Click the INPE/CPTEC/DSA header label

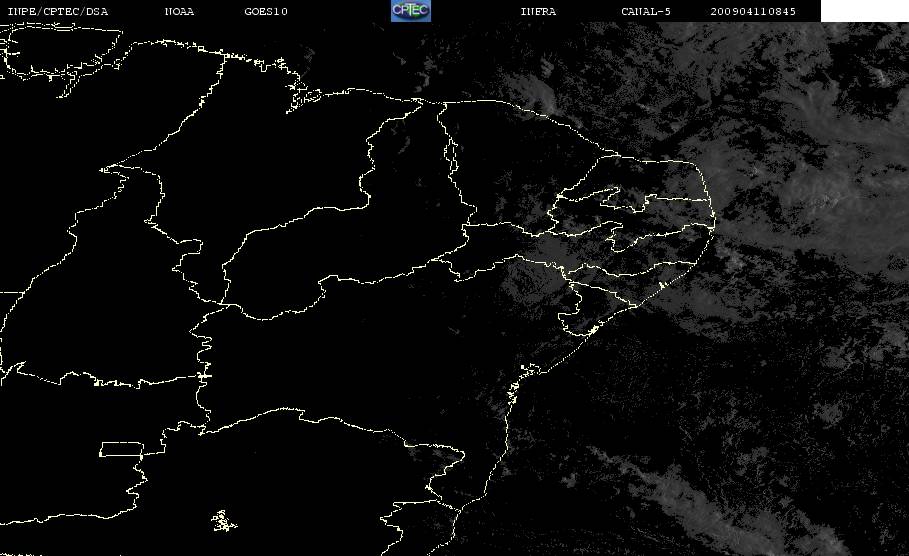(x=58, y=12)
